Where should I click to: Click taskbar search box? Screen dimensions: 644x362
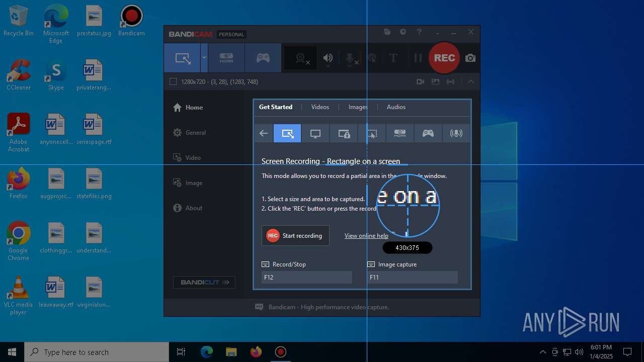tap(97, 352)
